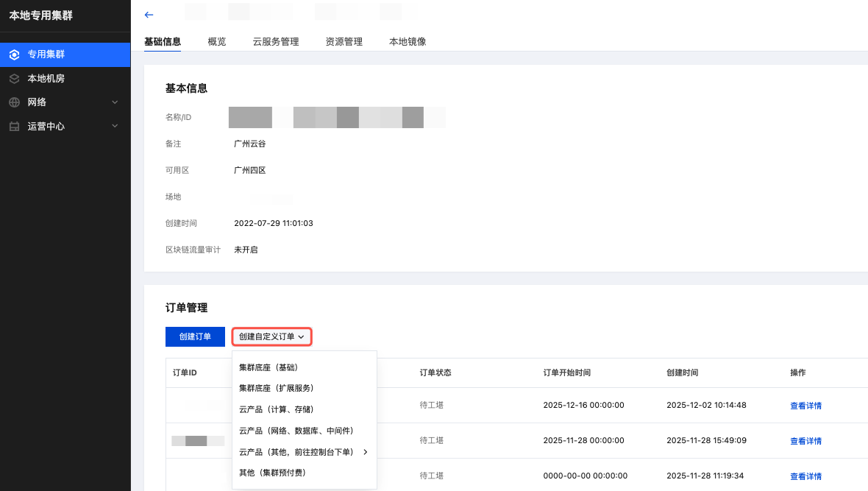Open the 创建自定义订单 dropdown
Screen dimensions: 868x491
click(x=271, y=336)
